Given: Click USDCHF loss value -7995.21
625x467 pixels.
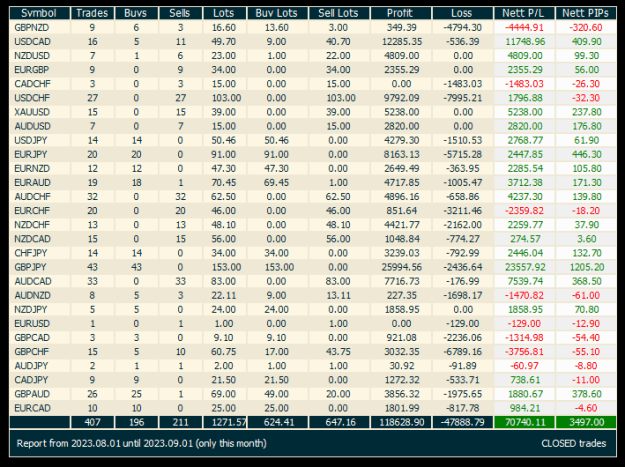Looking at the screenshot, I should [x=463, y=98].
